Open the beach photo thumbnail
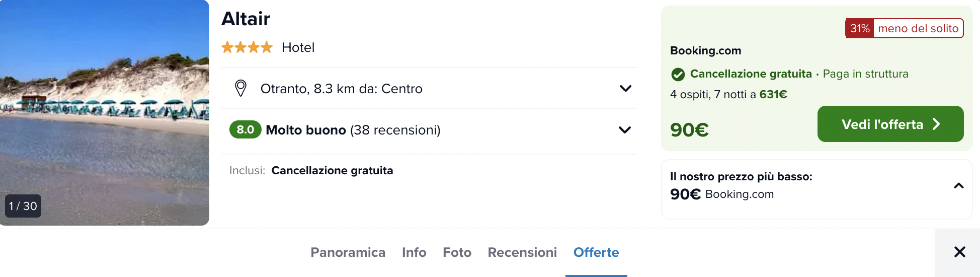This screenshot has width=980, height=277. [105, 113]
